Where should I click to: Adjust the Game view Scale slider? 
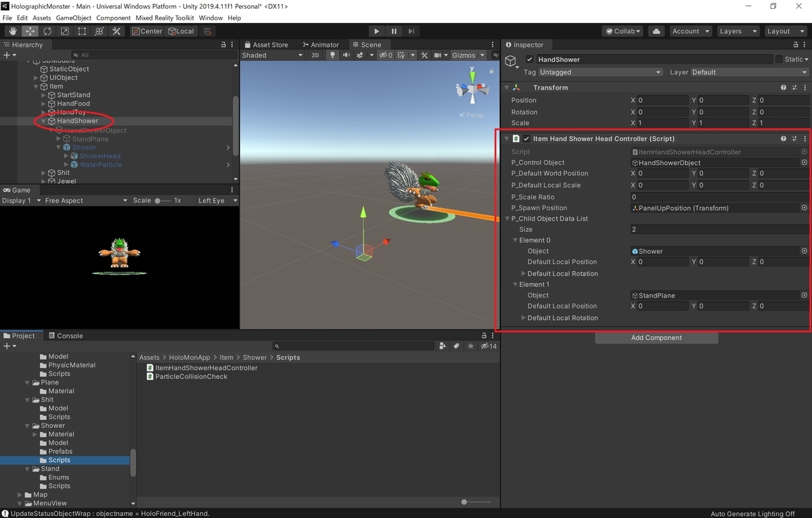(x=162, y=201)
